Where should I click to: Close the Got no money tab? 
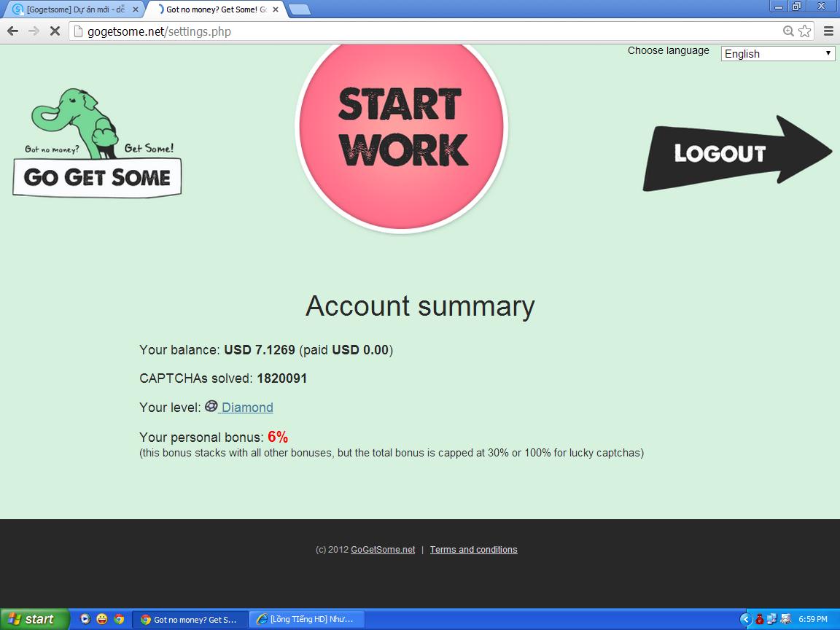pyautogui.click(x=276, y=9)
